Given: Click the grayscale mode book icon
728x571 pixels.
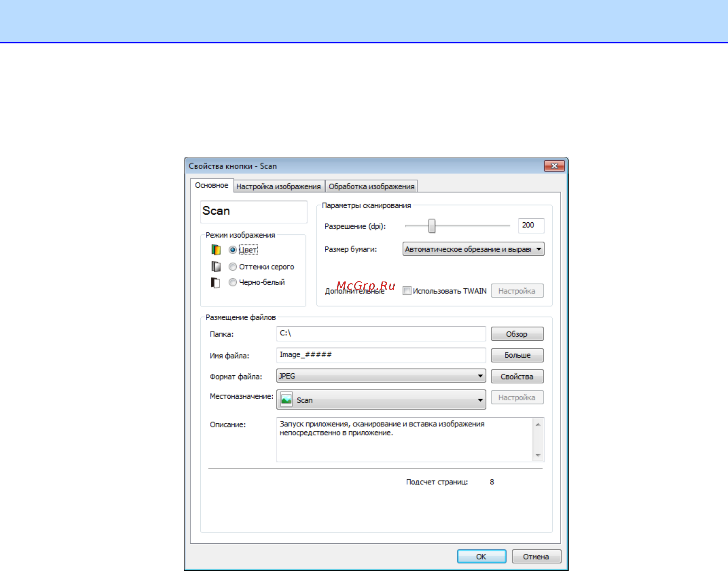Looking at the screenshot, I should (x=216, y=267).
